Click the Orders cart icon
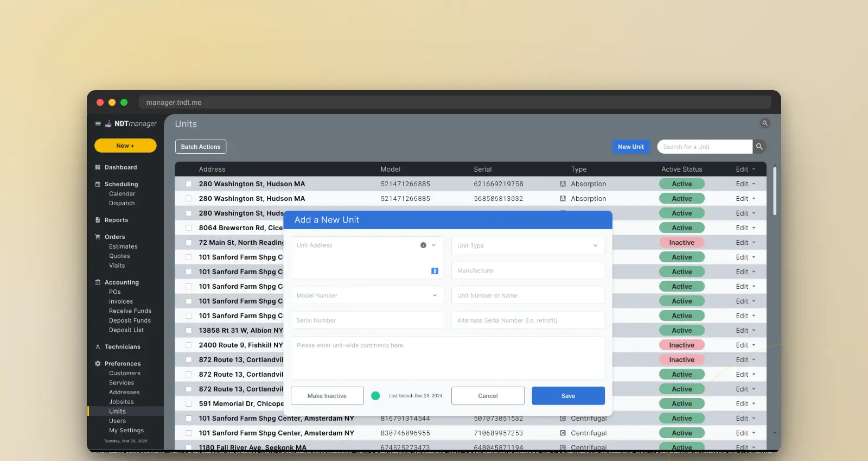The width and height of the screenshot is (868, 461). [98, 237]
